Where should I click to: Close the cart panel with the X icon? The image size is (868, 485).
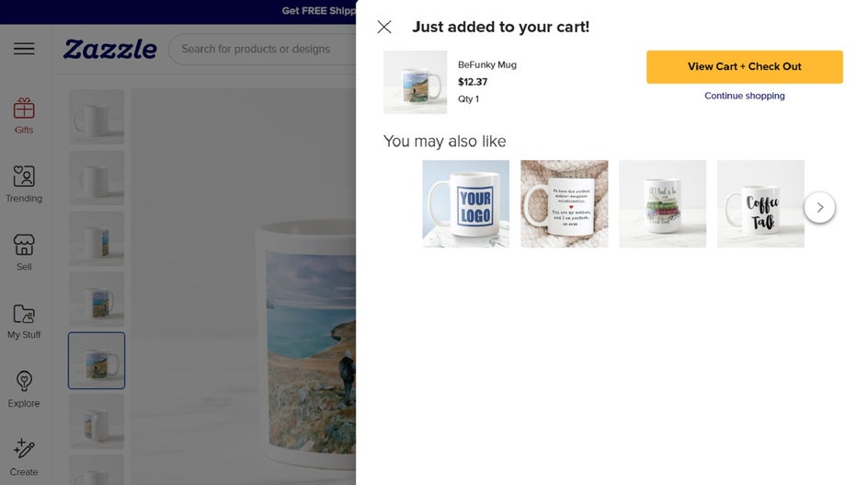click(x=384, y=28)
